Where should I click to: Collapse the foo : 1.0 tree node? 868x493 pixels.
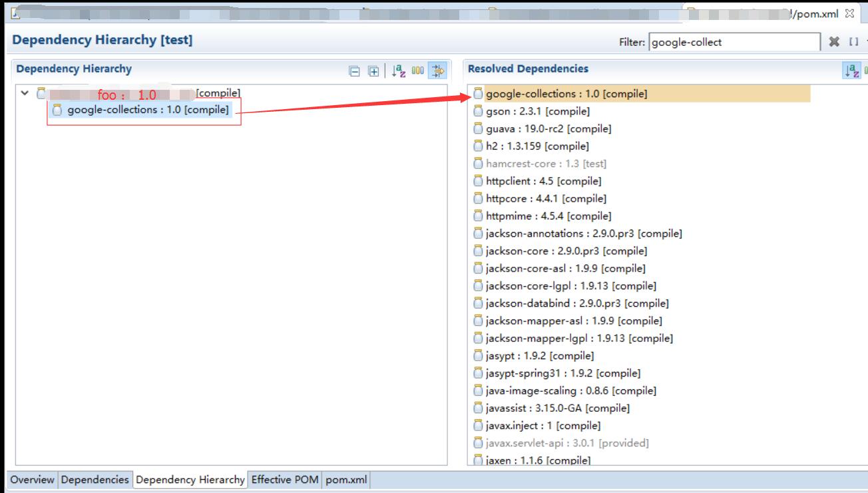click(x=25, y=93)
